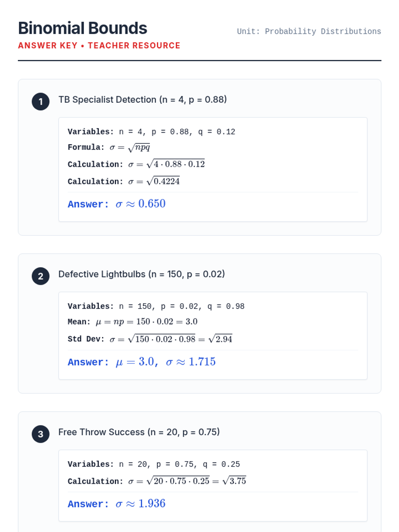Viewport: 399px width, 532px height.
Task: Click the Std Dev line with sqrt 2.94
Action: tap(150, 339)
